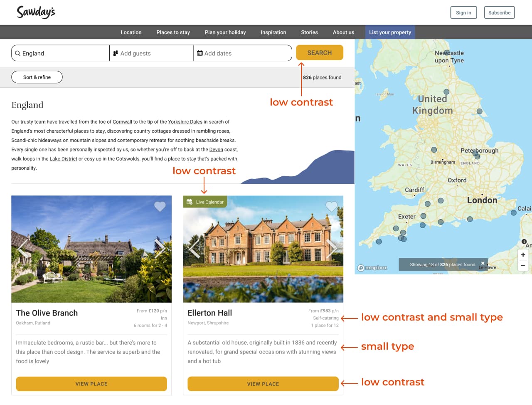Image resolution: width=532 pixels, height=405 pixels.
Task: Open the Places to stay menu
Action: click(x=173, y=32)
